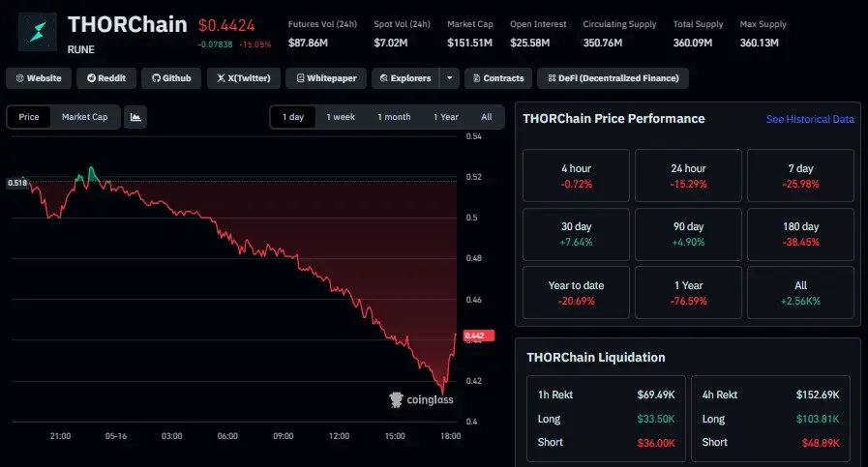Image resolution: width=868 pixels, height=467 pixels.
Task: Click the area chart type icon
Action: (x=135, y=117)
